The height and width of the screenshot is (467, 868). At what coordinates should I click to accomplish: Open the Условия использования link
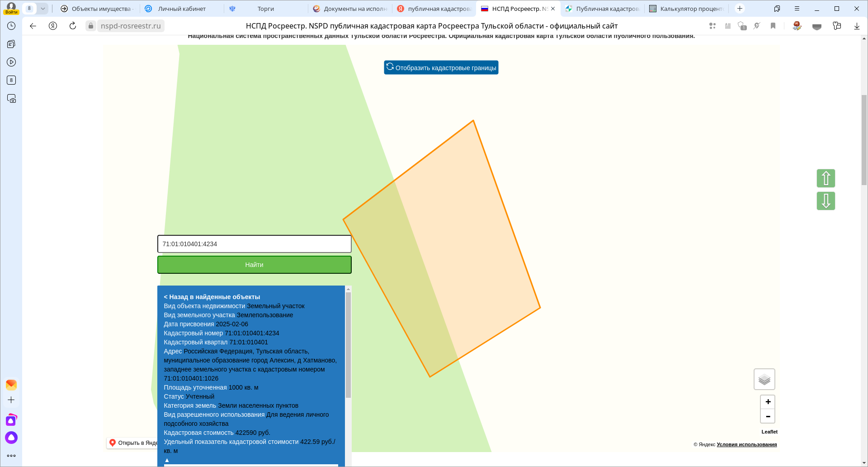[x=746, y=444]
